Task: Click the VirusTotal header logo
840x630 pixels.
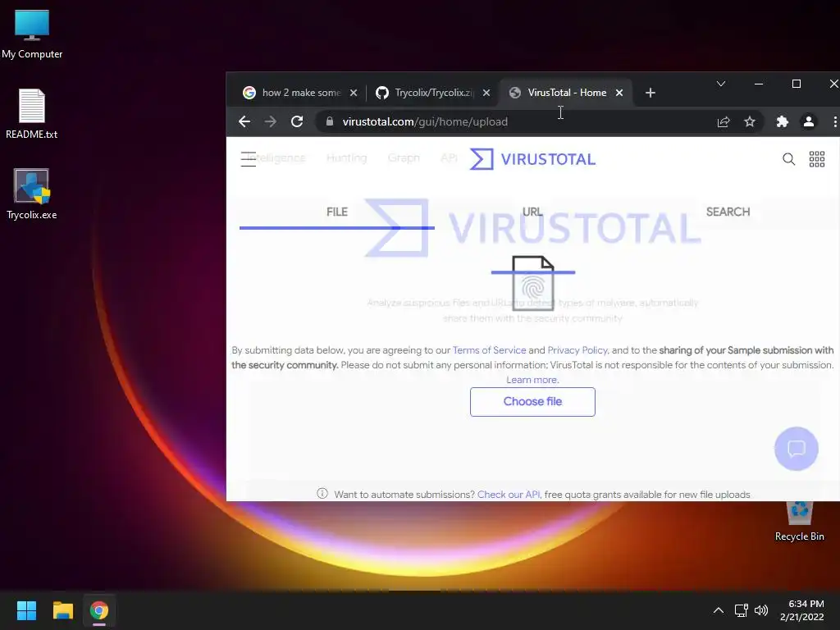Action: coord(532,159)
